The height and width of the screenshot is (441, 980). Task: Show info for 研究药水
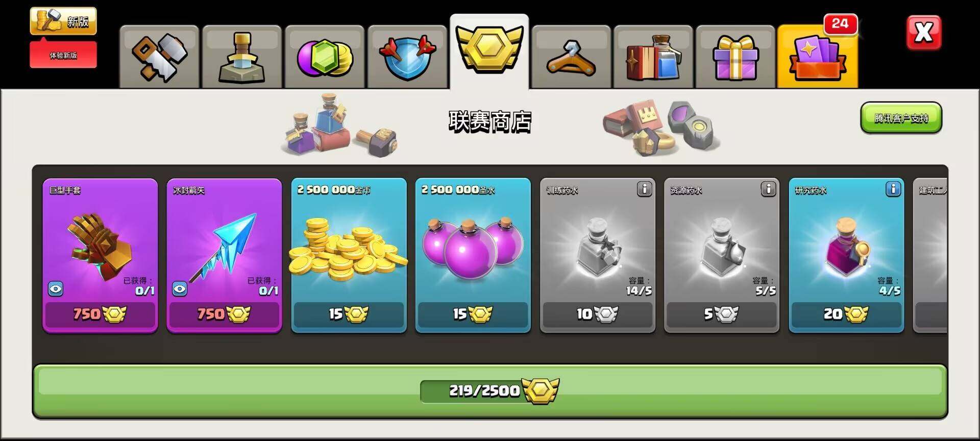[893, 189]
